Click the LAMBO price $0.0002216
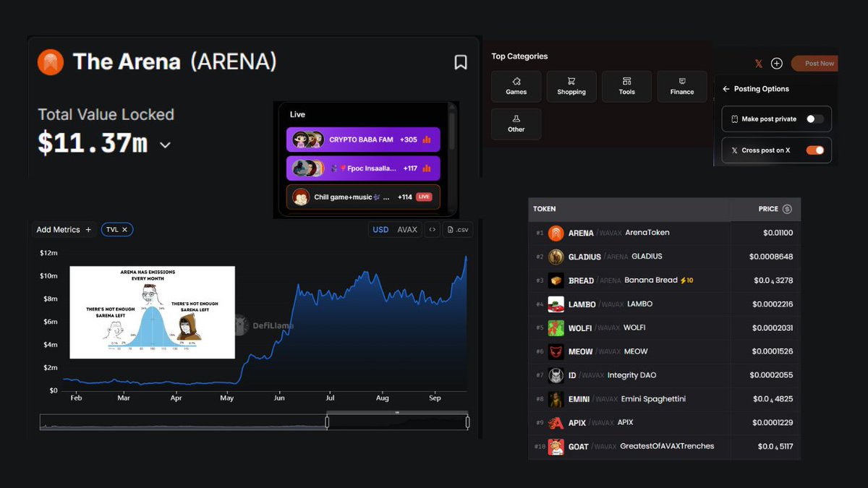868x488 pixels. pos(773,304)
